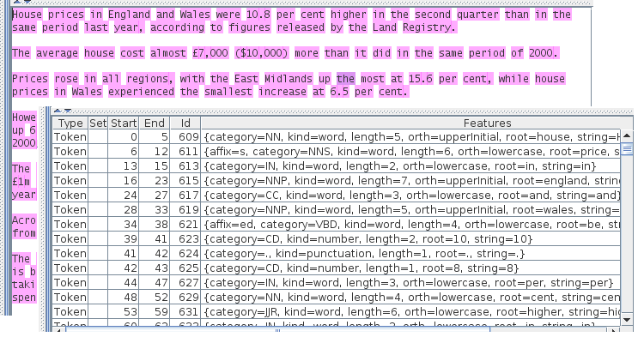Sort the annotations by the Type column header
The image size is (644, 337).
[70, 123]
